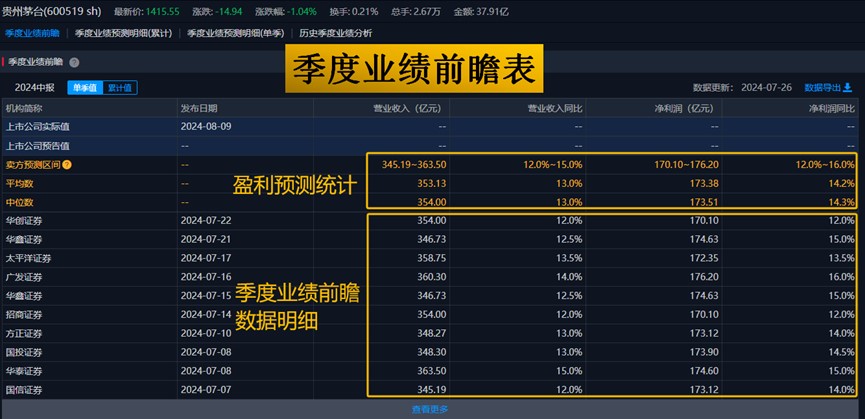Image resolution: width=865 pixels, height=419 pixels.
Task: Click the 营业收入同比 column header
Action: [555, 109]
